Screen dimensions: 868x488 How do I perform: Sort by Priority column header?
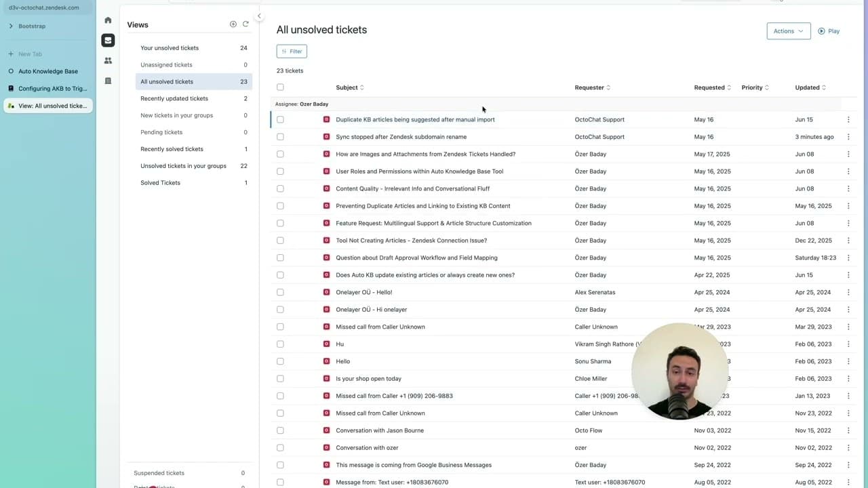point(755,87)
